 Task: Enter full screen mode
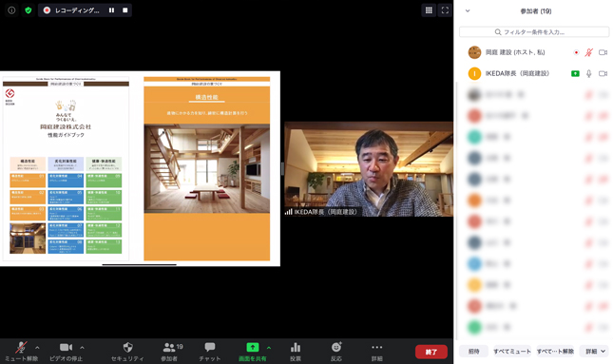445,10
